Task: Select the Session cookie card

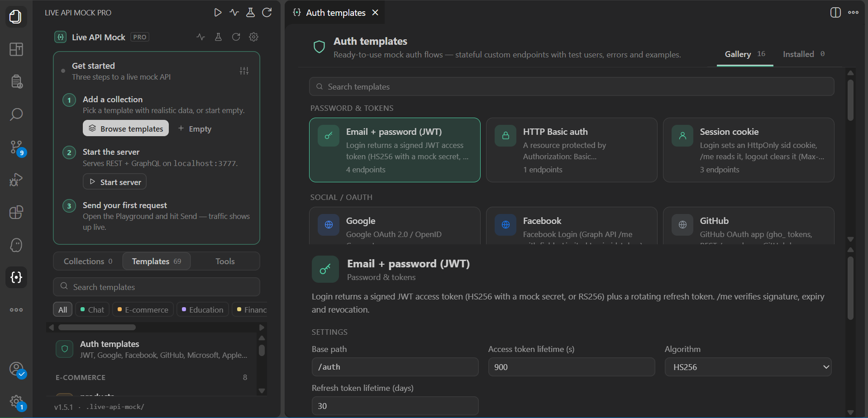Action: tap(749, 150)
